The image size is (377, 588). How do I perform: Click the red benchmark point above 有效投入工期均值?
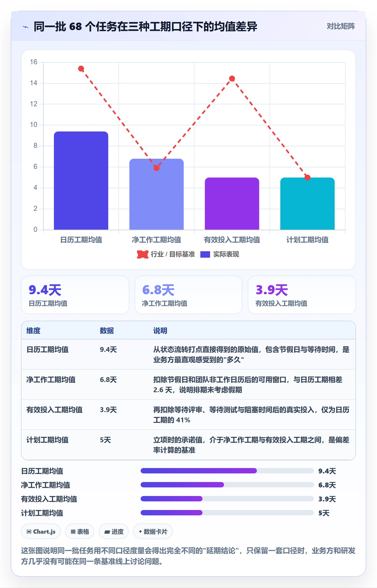tap(232, 79)
